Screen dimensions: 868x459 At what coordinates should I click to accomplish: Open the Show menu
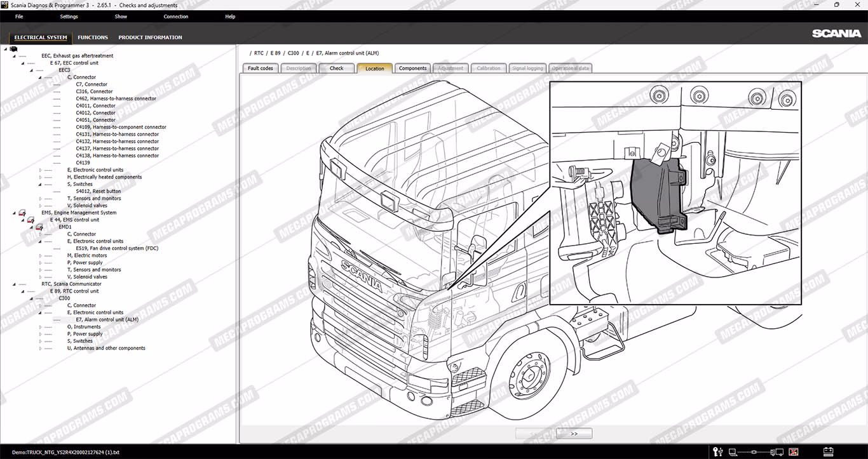pos(121,17)
